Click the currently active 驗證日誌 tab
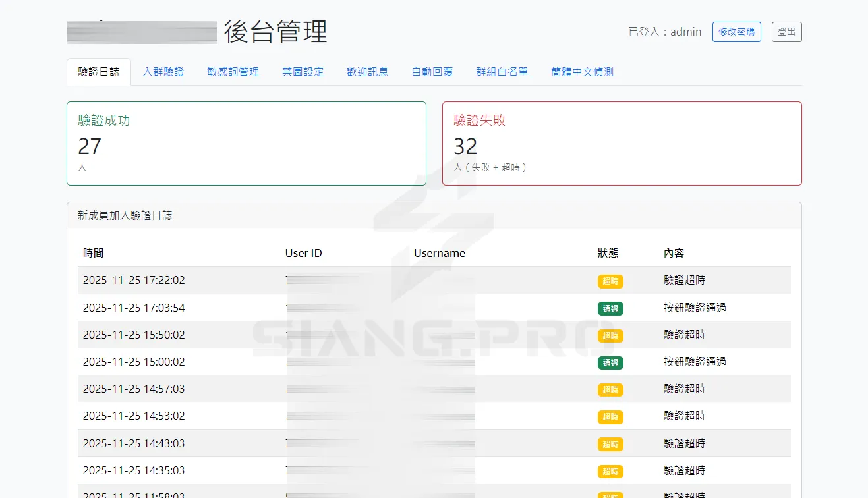Viewport: 868px width, 498px height. (98, 71)
